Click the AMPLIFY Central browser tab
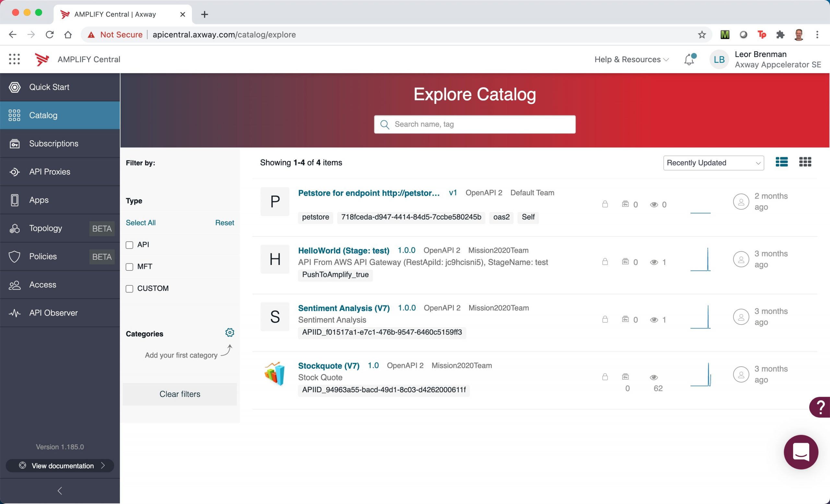This screenshot has height=504, width=830. click(123, 15)
